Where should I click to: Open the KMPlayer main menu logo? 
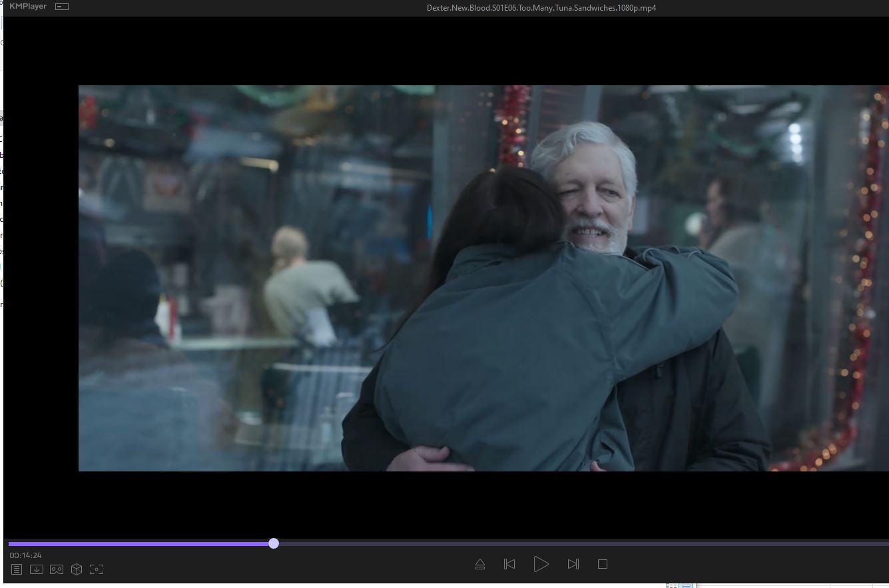click(x=28, y=7)
